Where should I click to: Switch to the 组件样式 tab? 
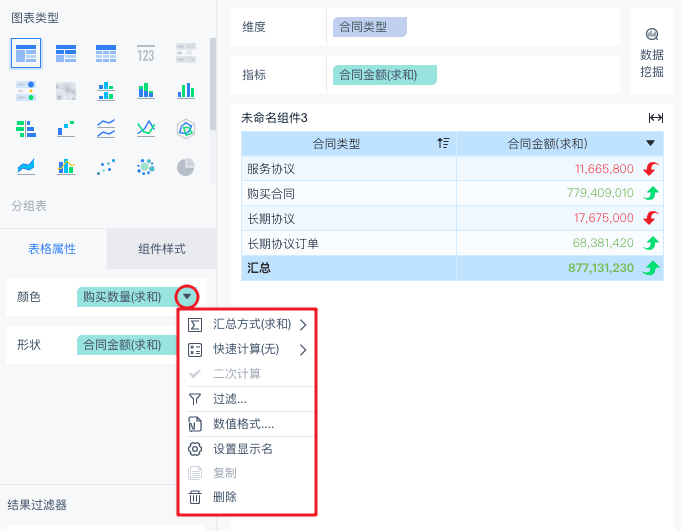click(162, 249)
